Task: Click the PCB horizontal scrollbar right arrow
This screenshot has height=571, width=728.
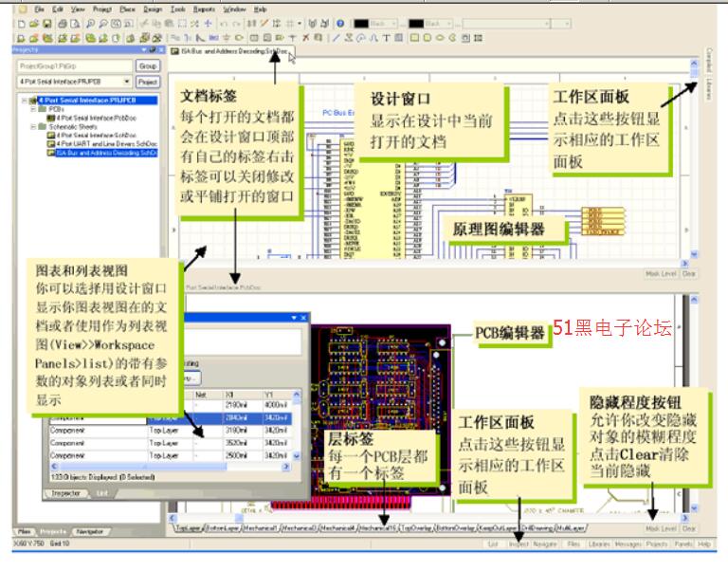Action: (685, 518)
